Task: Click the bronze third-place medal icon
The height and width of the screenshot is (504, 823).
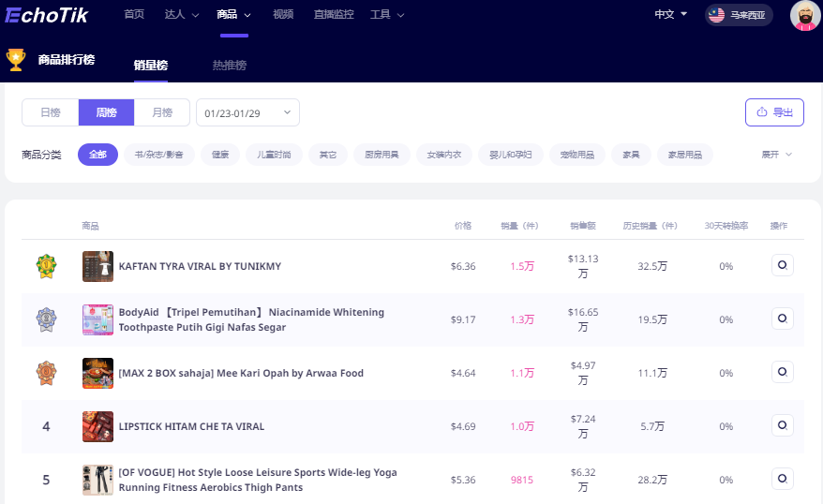Action: coord(46,373)
